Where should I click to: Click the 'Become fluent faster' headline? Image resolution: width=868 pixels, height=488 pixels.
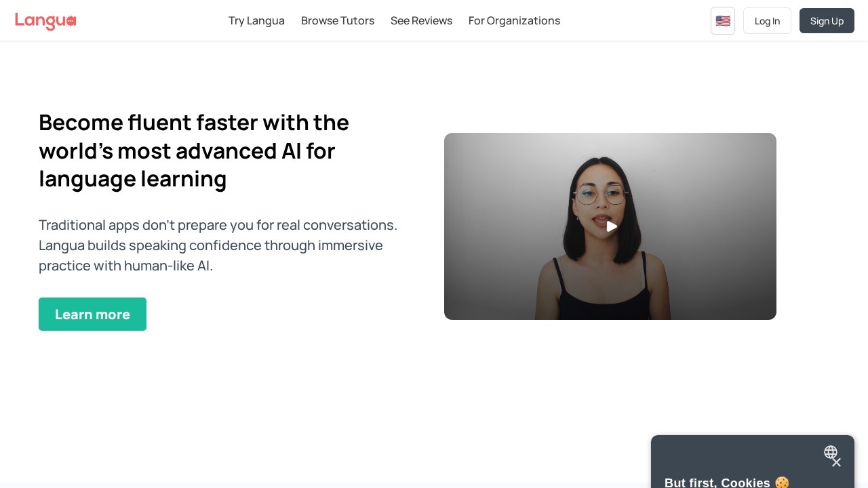194,150
